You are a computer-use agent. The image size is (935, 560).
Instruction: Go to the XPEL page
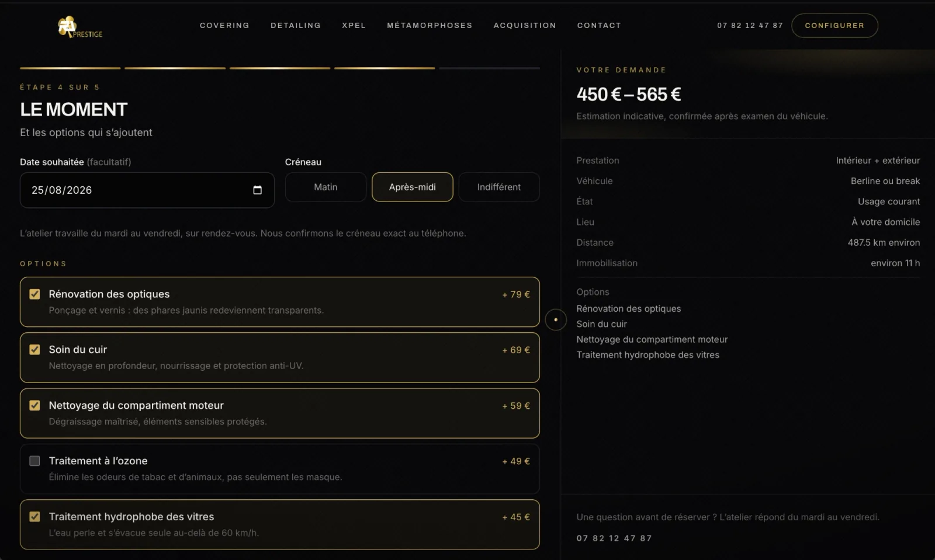(x=354, y=26)
